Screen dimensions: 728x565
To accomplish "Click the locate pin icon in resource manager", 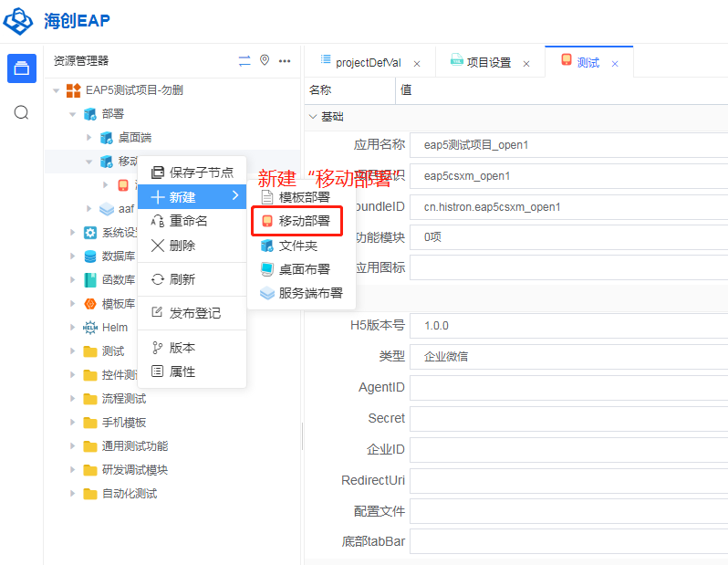I will (265, 60).
